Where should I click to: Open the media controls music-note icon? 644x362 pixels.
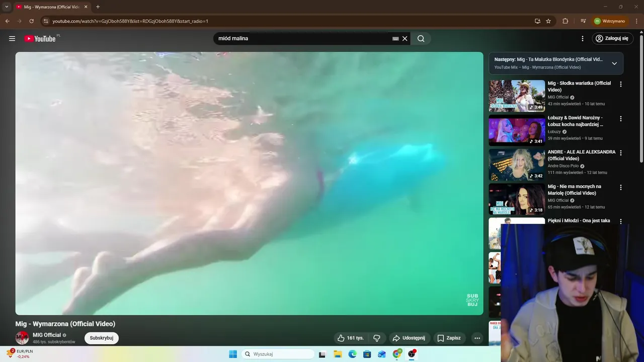coord(583,21)
